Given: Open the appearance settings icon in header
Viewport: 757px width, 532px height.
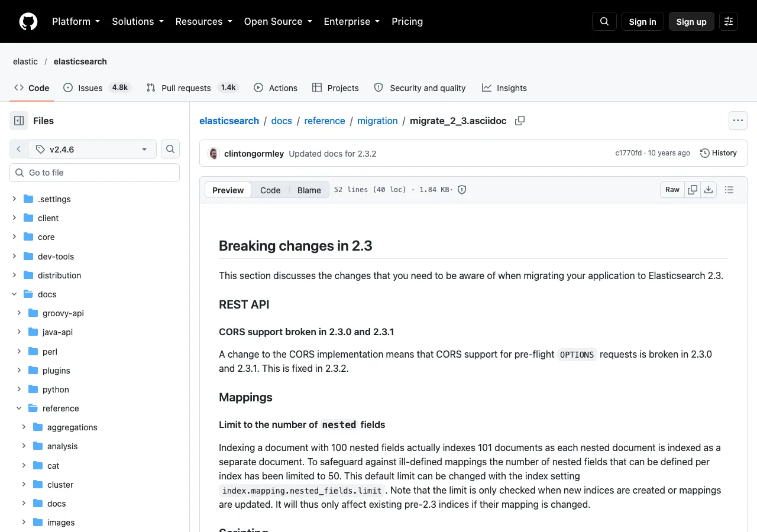Looking at the screenshot, I should (729, 21).
